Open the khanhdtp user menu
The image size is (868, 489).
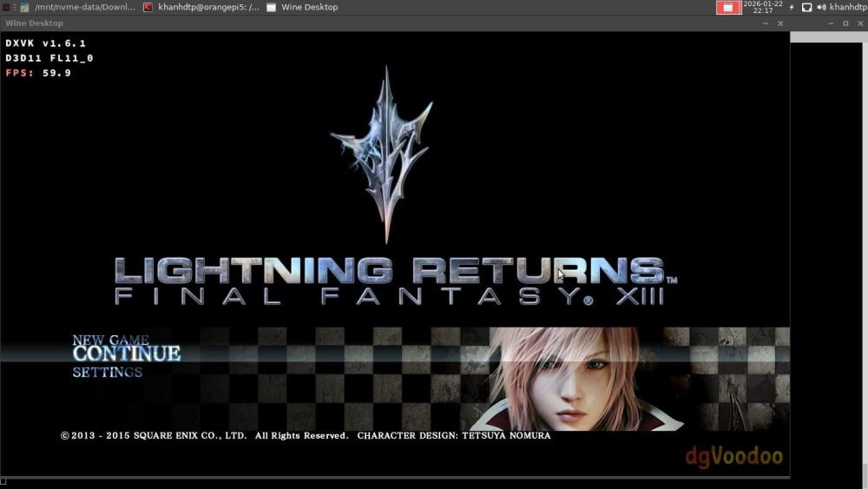848,7
